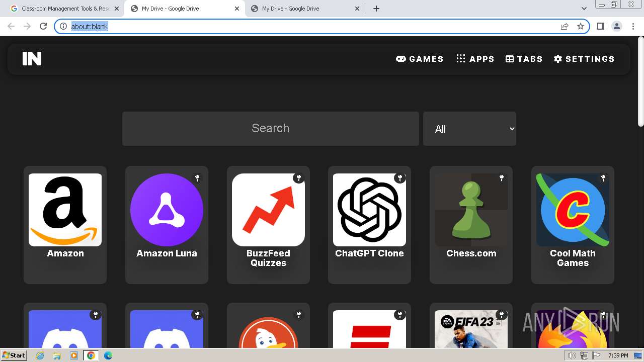Viewport: 644px width, 362px height.
Task: Close the Classroom Management Tools tab
Action: tap(117, 9)
